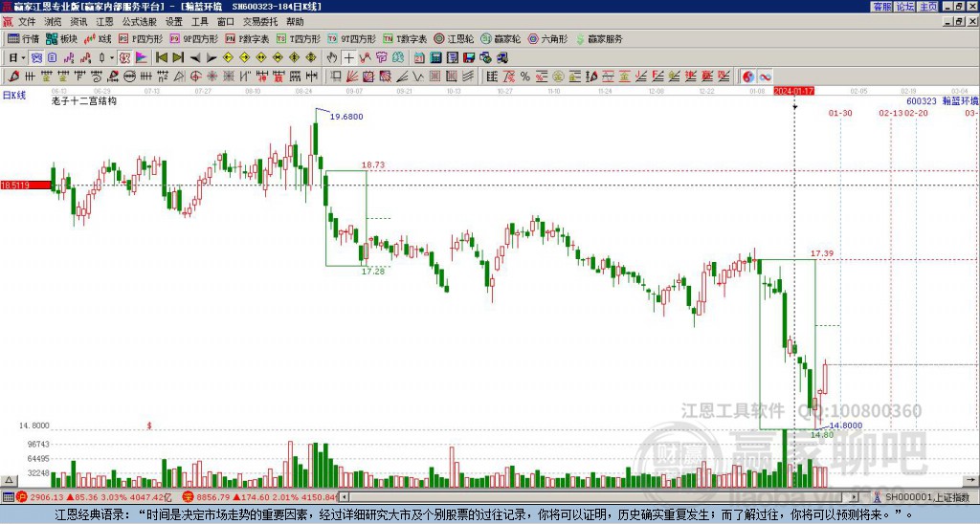This screenshot has width=980, height=524.
Task: Click the 600323 stock code label
Action: (922, 101)
